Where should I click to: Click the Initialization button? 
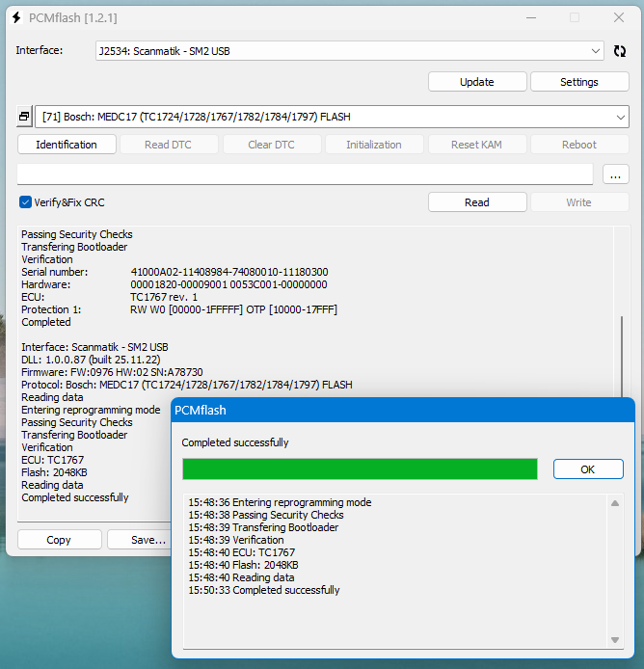(374, 145)
